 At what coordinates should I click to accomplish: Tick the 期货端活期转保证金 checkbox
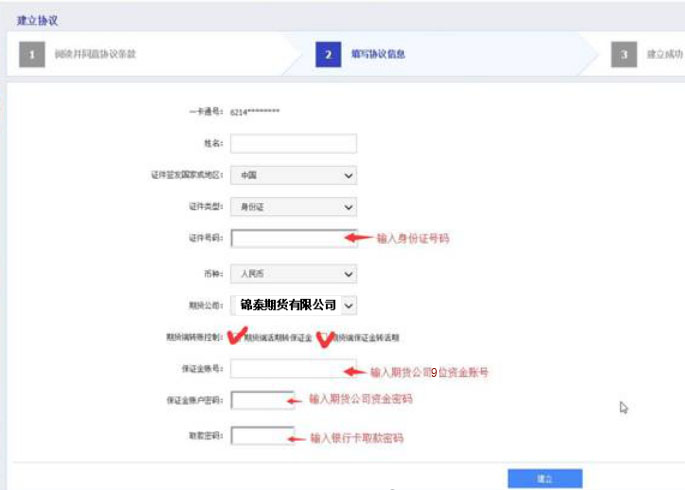[236, 337]
